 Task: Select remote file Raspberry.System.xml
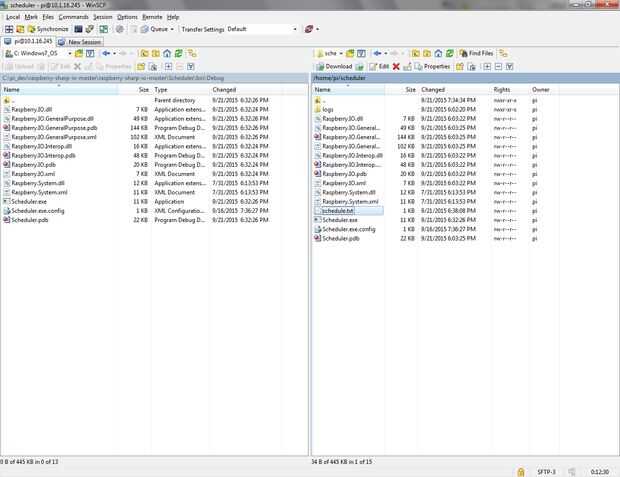click(350, 202)
